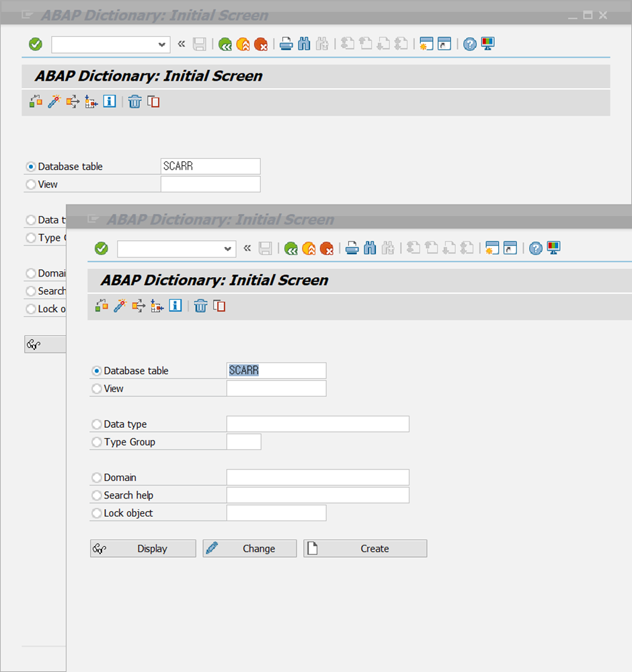Click the View input field in front window
The width and height of the screenshot is (632, 672).
pos(276,388)
